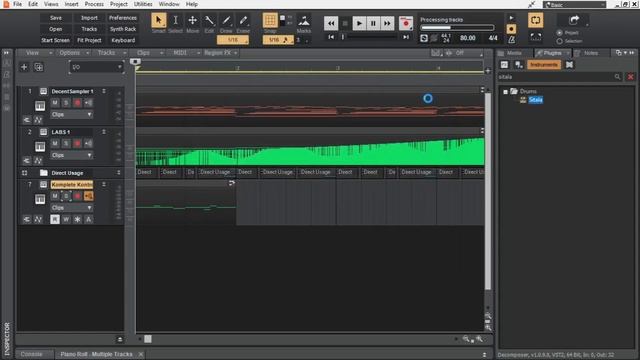Go to project end
Image resolution: width=640 pixels, height=360 pixels.
(x=406, y=37)
